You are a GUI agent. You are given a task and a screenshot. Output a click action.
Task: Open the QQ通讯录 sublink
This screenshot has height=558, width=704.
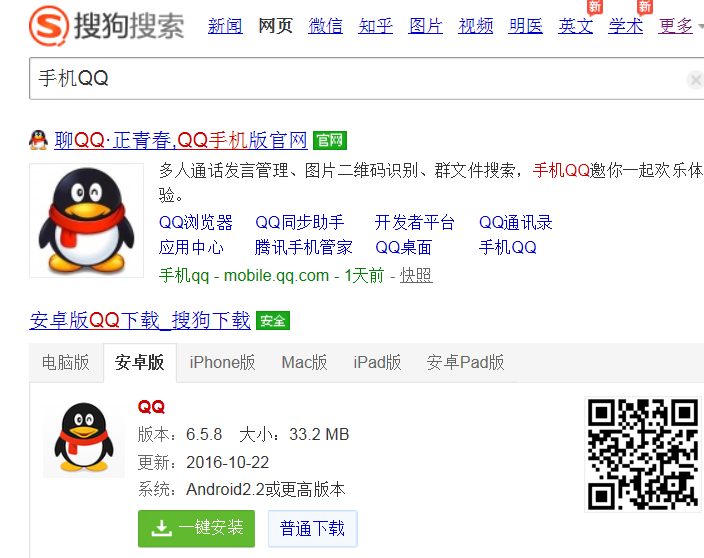pos(515,223)
